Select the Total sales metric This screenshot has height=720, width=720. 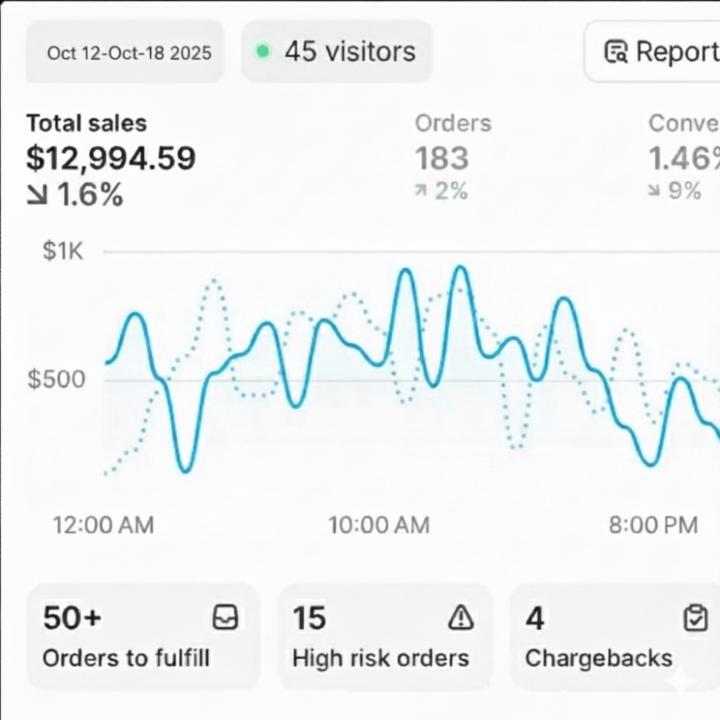86,124
